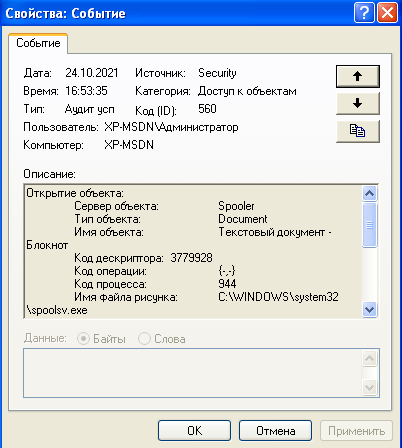This screenshot has width=402, height=448.
Task: Click the Описание label
Action: coord(49,174)
